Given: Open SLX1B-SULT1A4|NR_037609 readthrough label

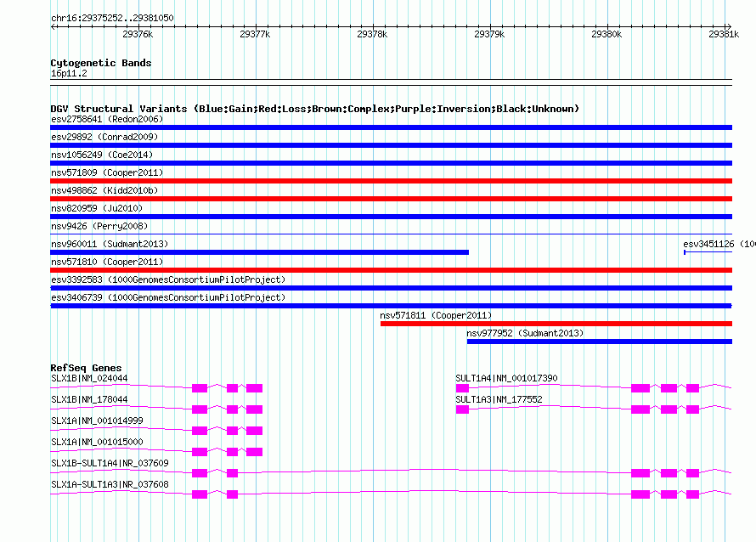Looking at the screenshot, I should point(110,463).
